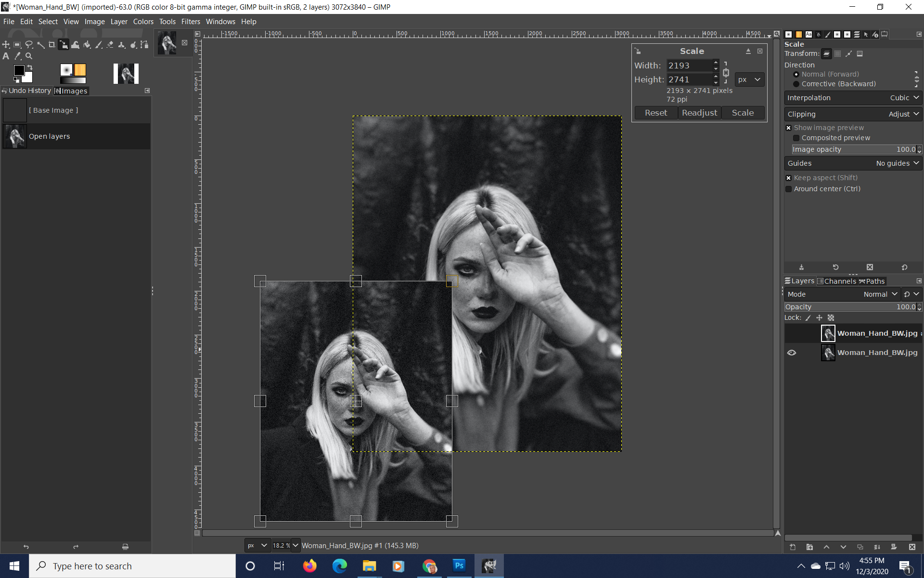Click the Scale button to apply
The height and width of the screenshot is (578, 924).
click(743, 112)
